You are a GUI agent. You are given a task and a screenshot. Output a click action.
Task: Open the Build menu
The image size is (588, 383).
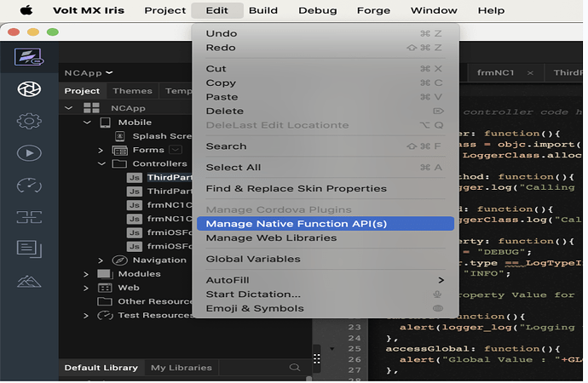click(x=263, y=10)
